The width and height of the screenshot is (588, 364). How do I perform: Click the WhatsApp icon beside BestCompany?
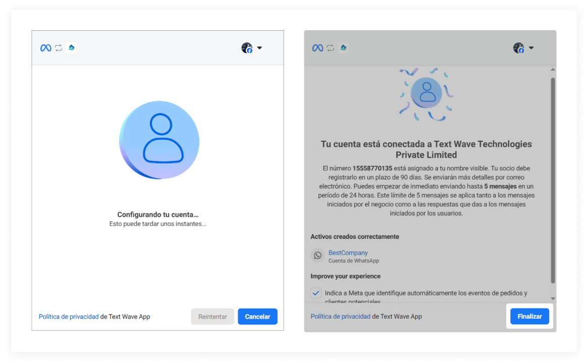click(x=317, y=256)
